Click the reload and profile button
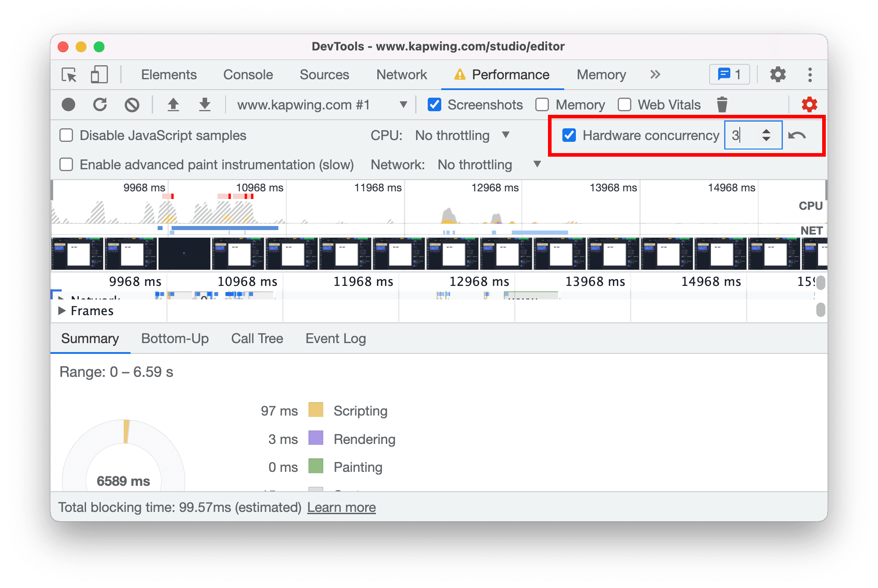Viewport: 878px width, 588px height. click(100, 104)
